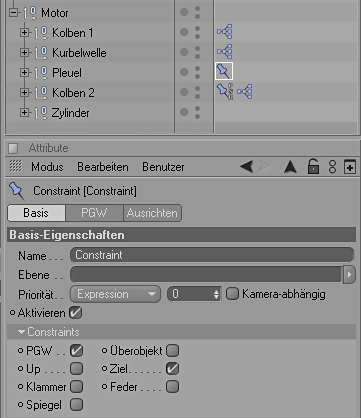
Task: Uncheck the Aktivieren checkbox
Action: pos(76,313)
